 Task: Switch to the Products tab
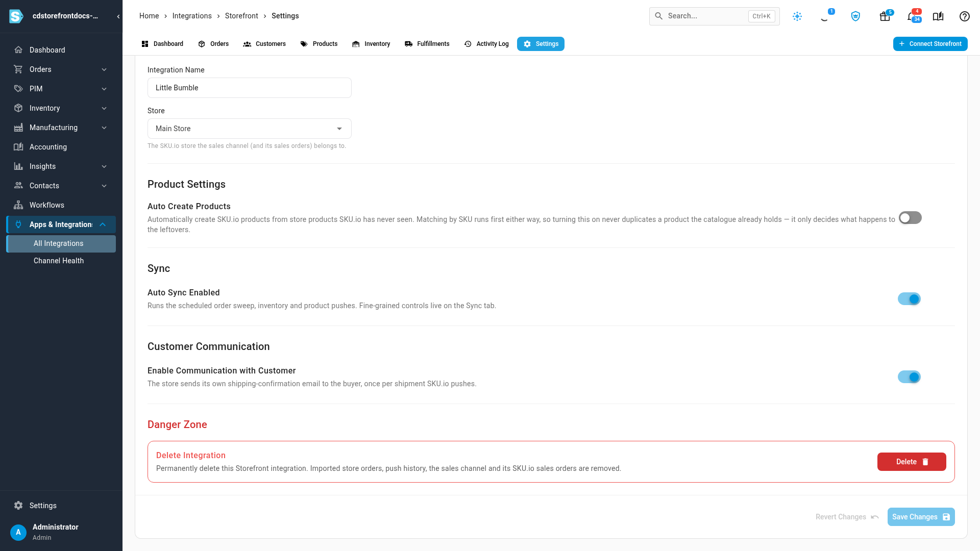pos(319,44)
